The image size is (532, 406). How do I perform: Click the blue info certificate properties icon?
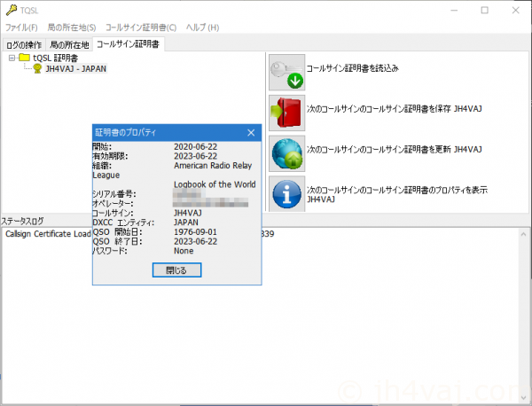[x=286, y=193]
